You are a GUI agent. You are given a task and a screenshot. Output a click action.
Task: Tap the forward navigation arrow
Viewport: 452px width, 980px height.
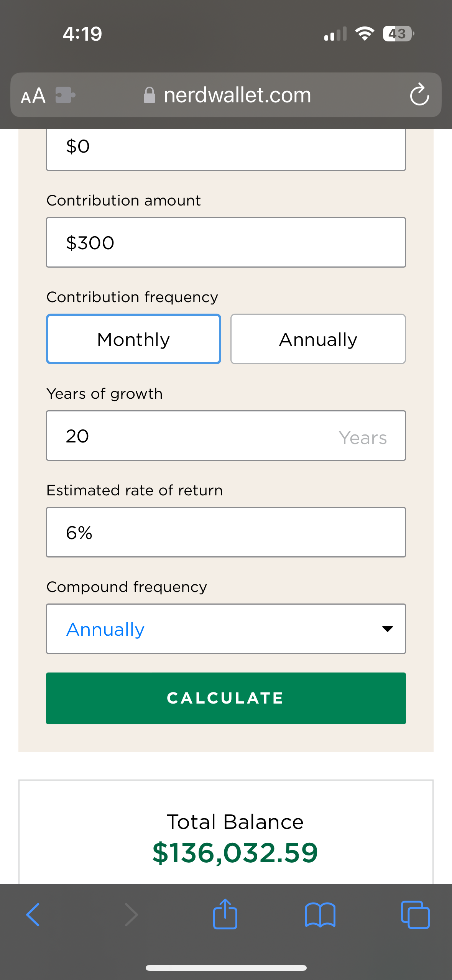click(x=131, y=914)
